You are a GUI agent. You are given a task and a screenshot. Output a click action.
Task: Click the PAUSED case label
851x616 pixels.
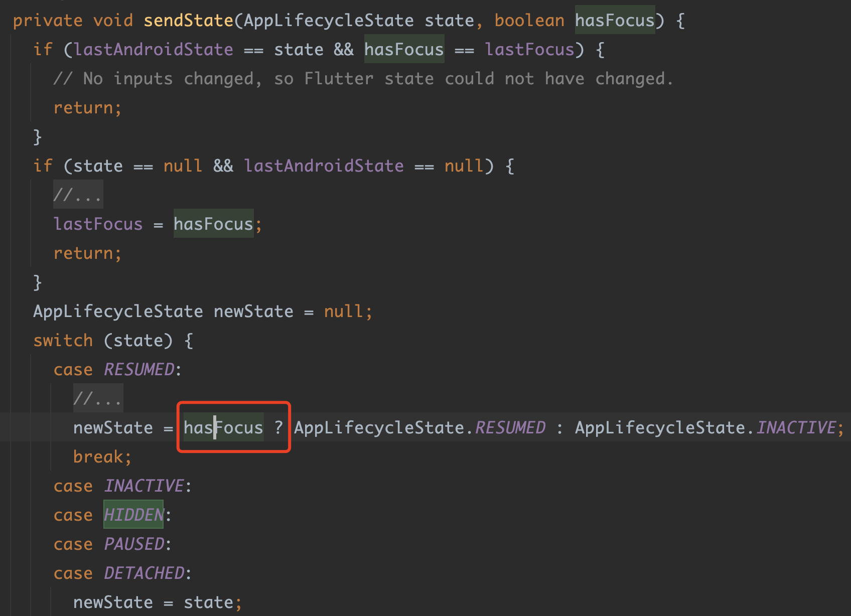pyautogui.click(x=134, y=544)
